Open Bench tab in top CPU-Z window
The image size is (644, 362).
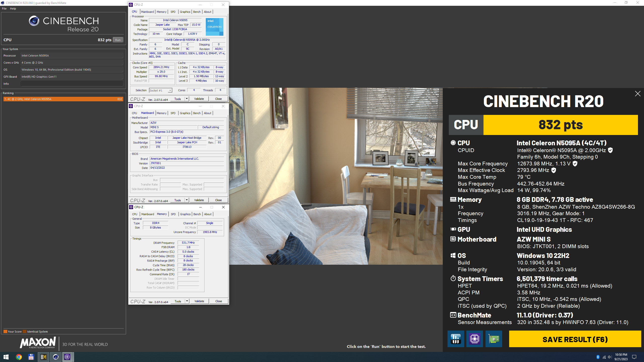point(197,12)
